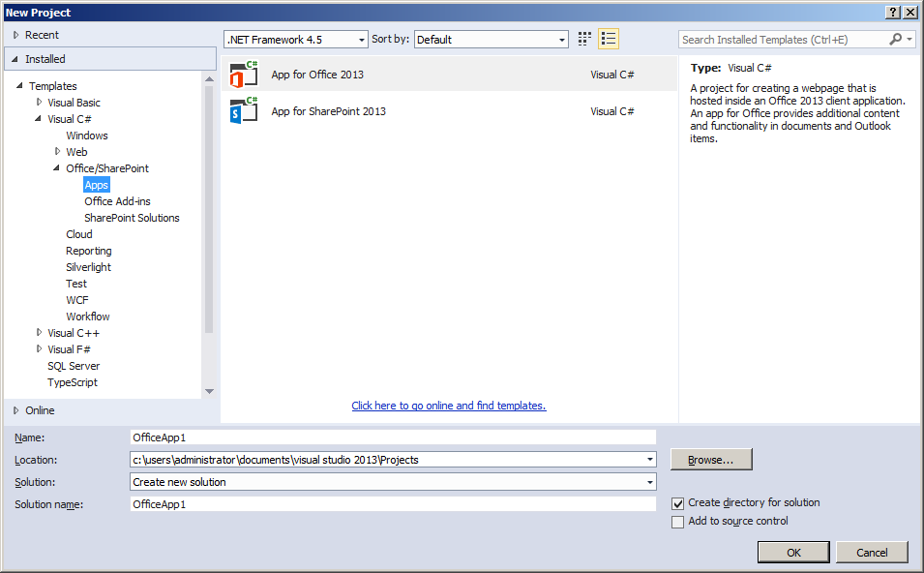Viewport: 924px width, 573px height.
Task: Click the templates tree scroll up arrow
Action: coord(209,78)
